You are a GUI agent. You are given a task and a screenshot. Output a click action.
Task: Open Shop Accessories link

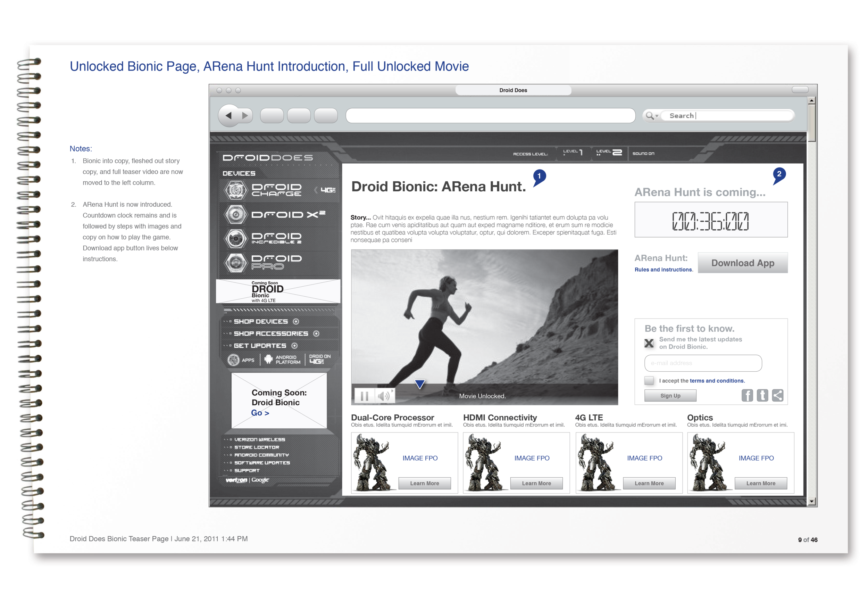click(x=271, y=333)
